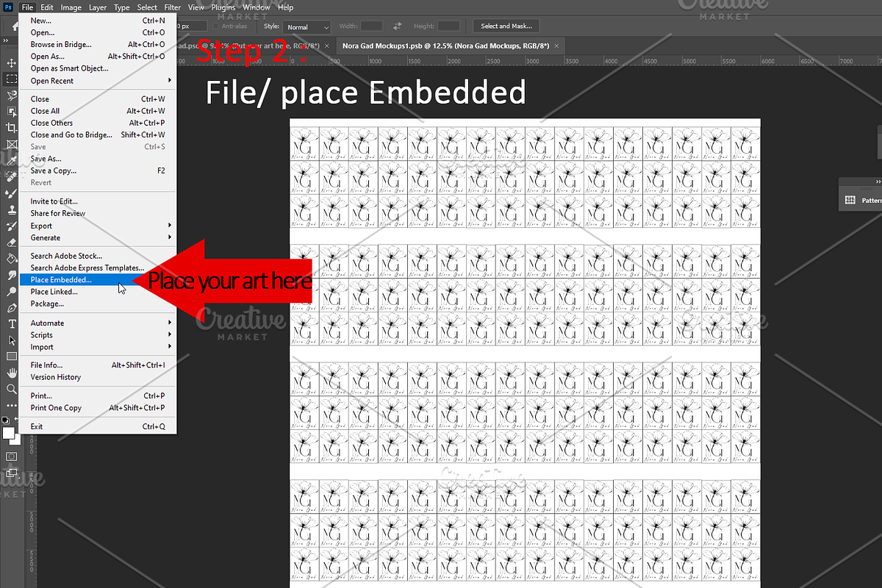This screenshot has height=588, width=882.
Task: Open the Style dropdown set to Normal
Action: (307, 27)
